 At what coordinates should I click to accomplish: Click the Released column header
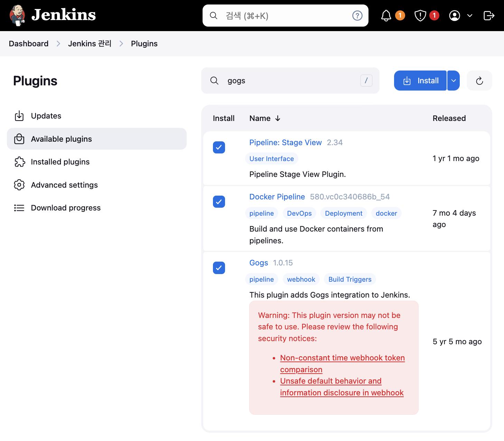coord(449,118)
